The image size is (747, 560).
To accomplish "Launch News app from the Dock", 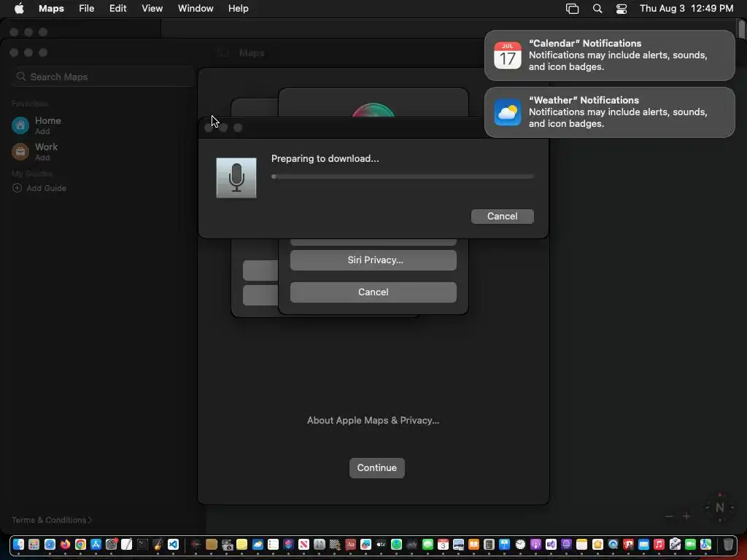I will (303, 544).
